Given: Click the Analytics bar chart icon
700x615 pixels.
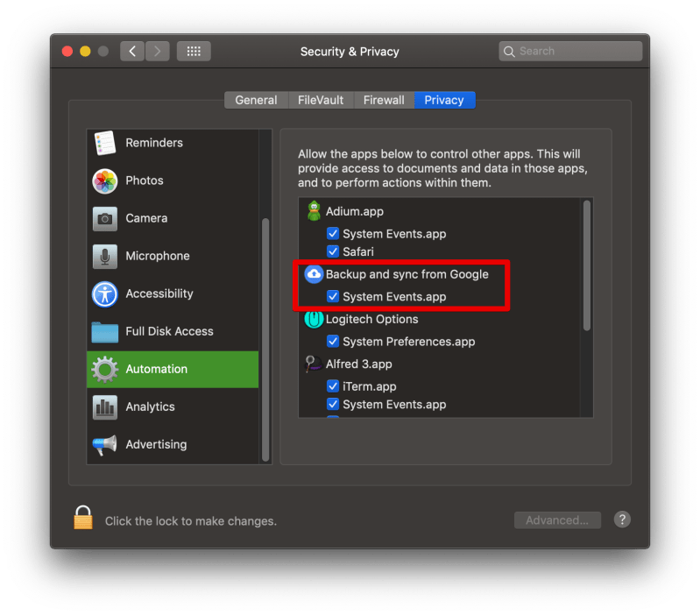Looking at the screenshot, I should [x=105, y=407].
